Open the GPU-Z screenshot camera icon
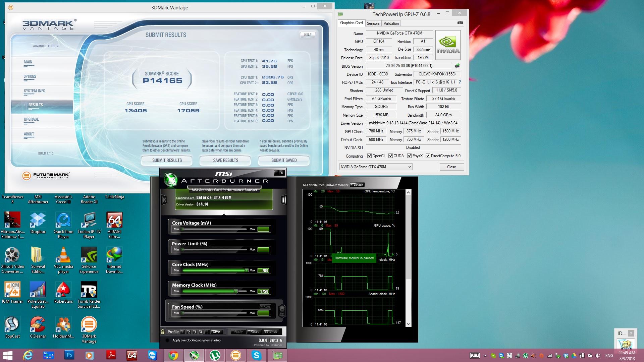This screenshot has width=644, height=362. pos(460,23)
